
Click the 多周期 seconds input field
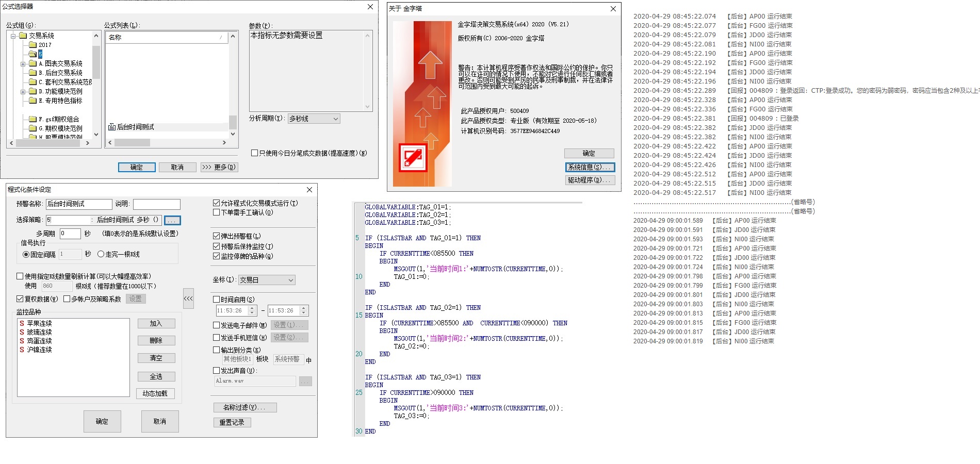[70, 234]
